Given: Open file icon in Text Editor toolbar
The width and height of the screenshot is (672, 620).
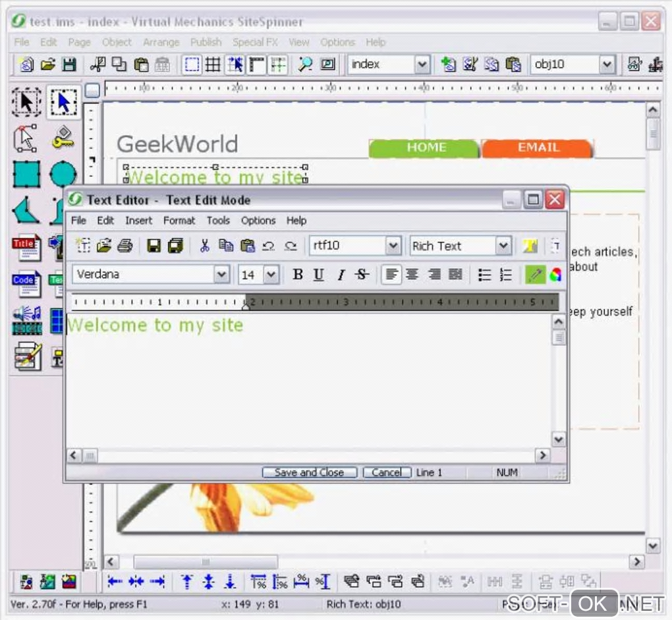Looking at the screenshot, I should coord(103,246).
